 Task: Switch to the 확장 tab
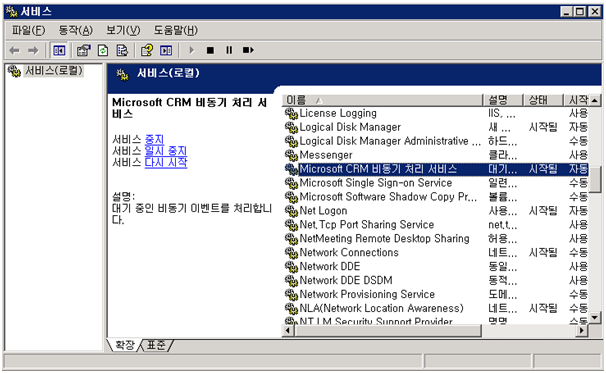[x=124, y=345]
